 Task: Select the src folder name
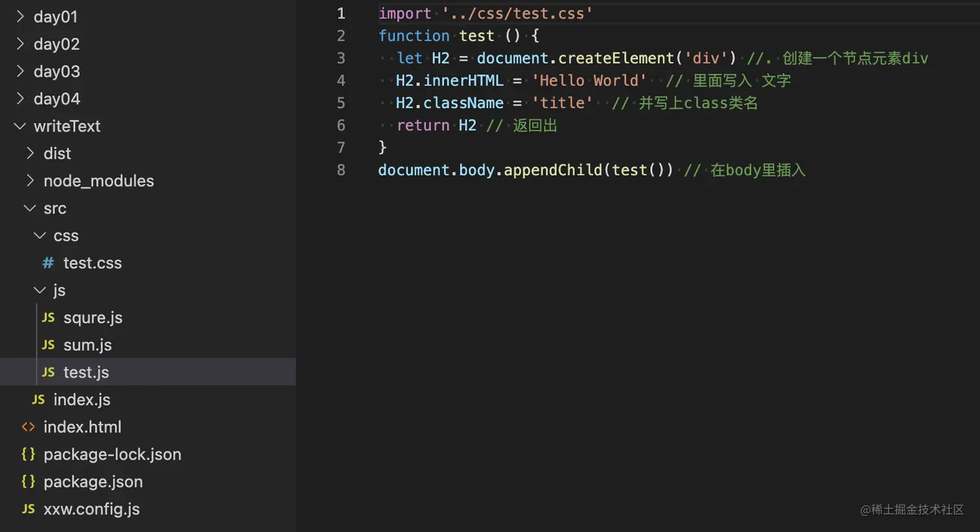pyautogui.click(x=55, y=208)
